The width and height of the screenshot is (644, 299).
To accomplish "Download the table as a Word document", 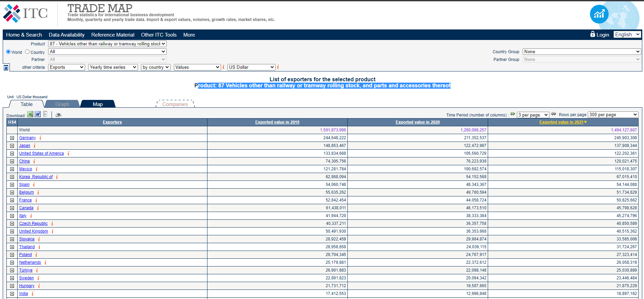I will tap(38, 114).
